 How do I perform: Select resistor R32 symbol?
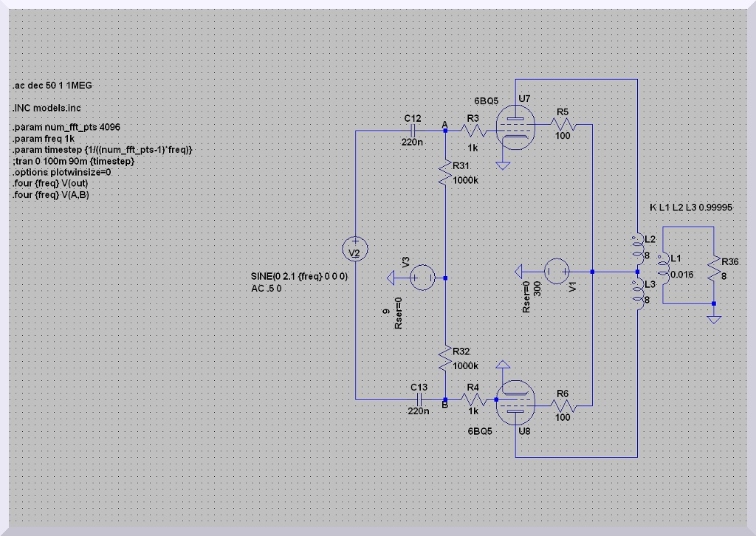click(445, 360)
